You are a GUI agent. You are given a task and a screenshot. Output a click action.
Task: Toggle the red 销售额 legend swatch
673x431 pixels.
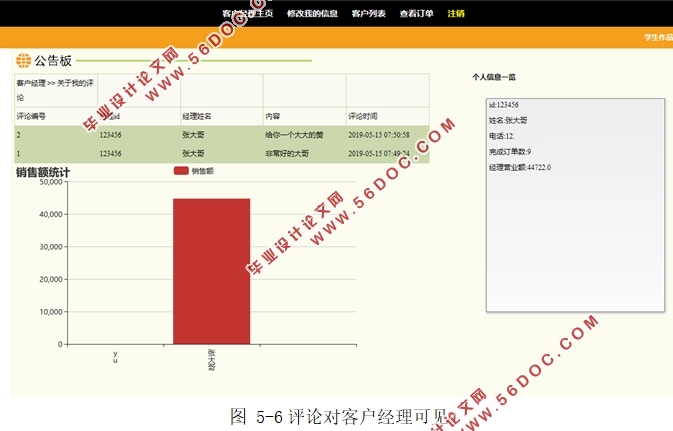point(181,171)
